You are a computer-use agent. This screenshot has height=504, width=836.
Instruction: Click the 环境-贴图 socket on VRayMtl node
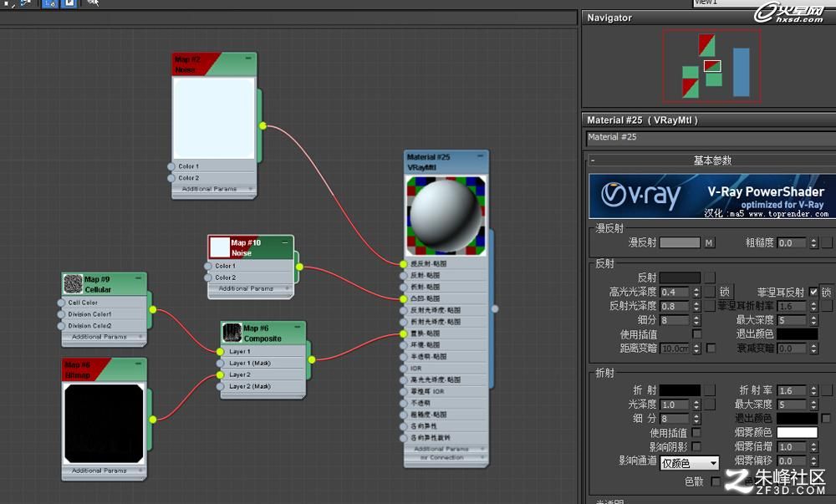tap(403, 344)
